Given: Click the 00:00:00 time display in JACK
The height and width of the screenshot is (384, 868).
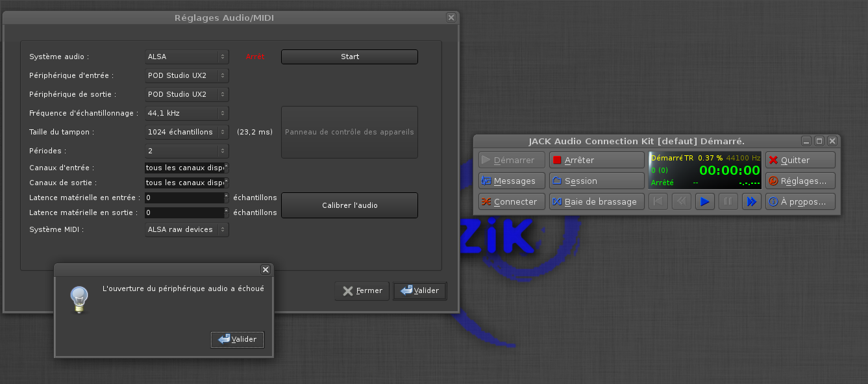Looking at the screenshot, I should tap(729, 171).
